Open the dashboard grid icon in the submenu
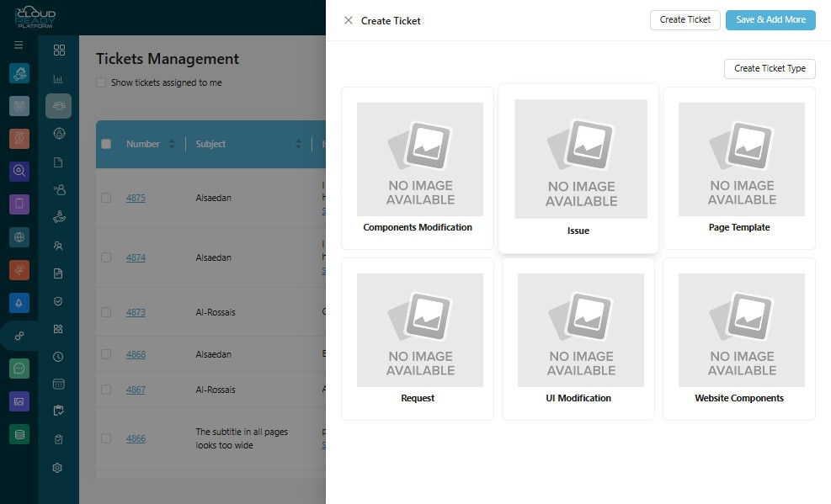The image size is (831, 504). (x=59, y=50)
